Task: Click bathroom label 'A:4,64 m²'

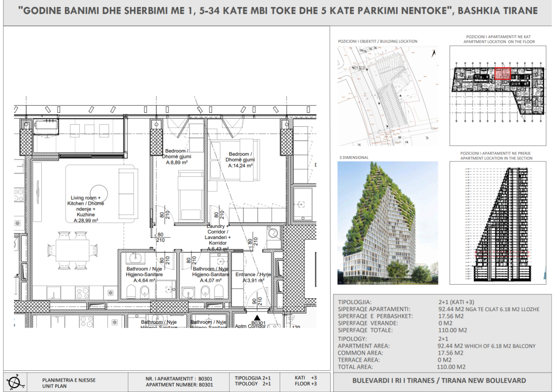Action: coord(144,280)
